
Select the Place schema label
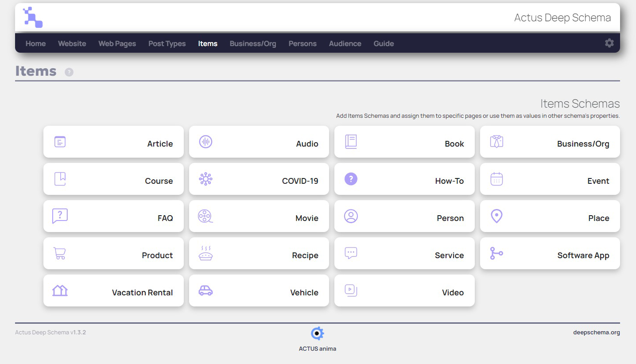599,218
